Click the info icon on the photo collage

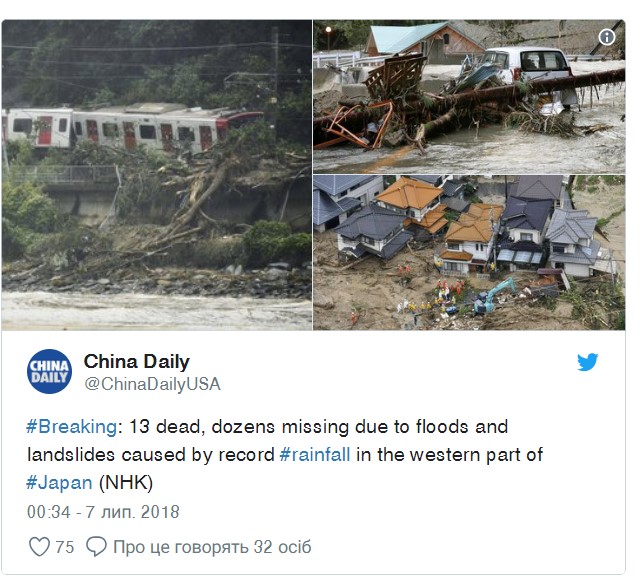point(607,37)
